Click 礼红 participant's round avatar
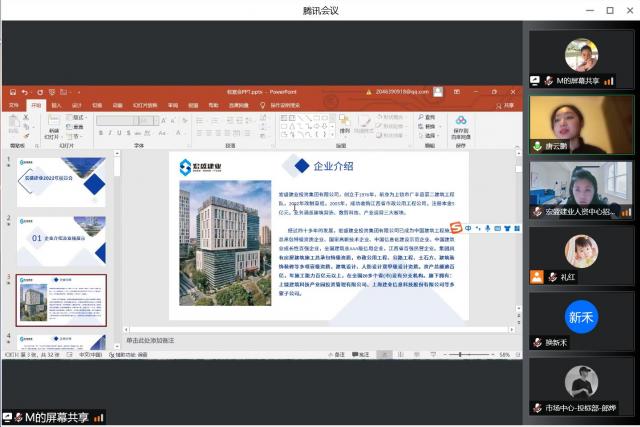 (x=581, y=252)
